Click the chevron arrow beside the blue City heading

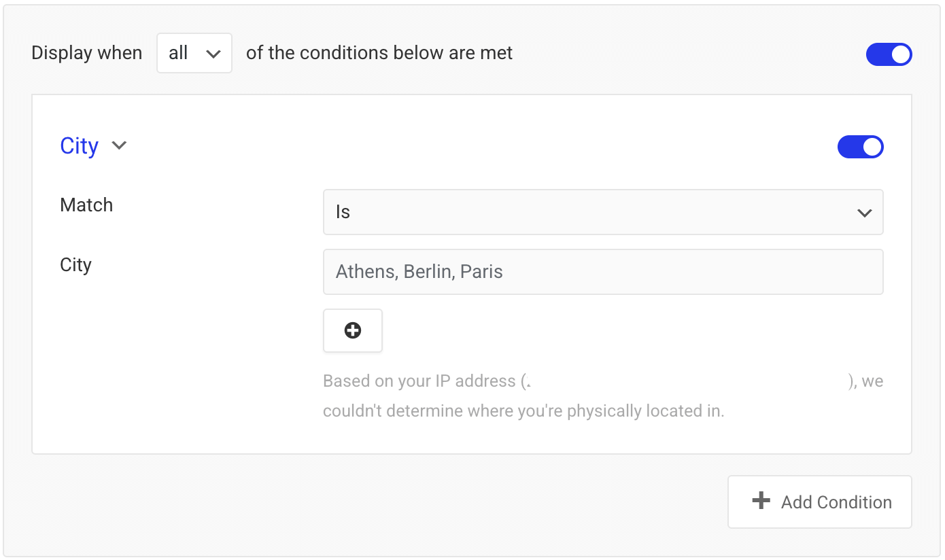(119, 145)
